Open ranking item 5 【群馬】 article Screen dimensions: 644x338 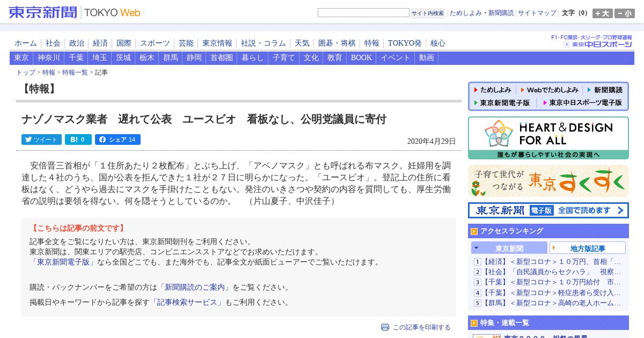coord(552,303)
